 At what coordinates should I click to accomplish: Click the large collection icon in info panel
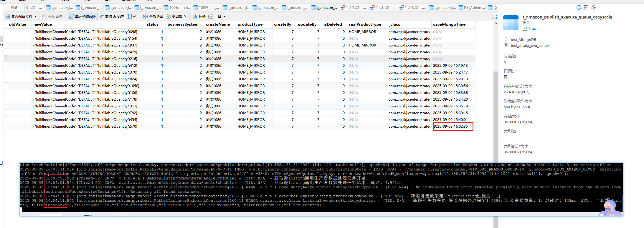point(511,23)
